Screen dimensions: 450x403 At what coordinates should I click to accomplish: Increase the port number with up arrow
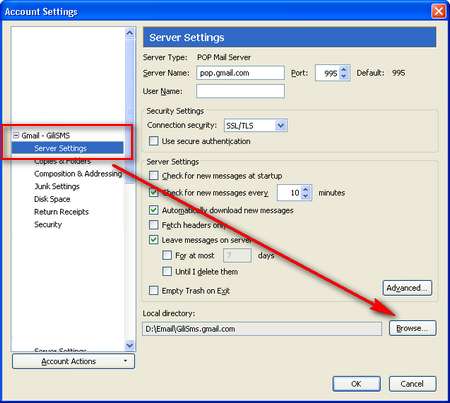click(x=344, y=69)
